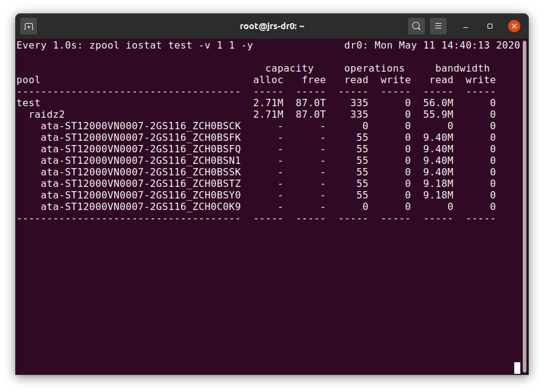The image size is (544, 392).
Task: Click the disk entry ending in ZCH0C0K9
Action: tap(140, 207)
